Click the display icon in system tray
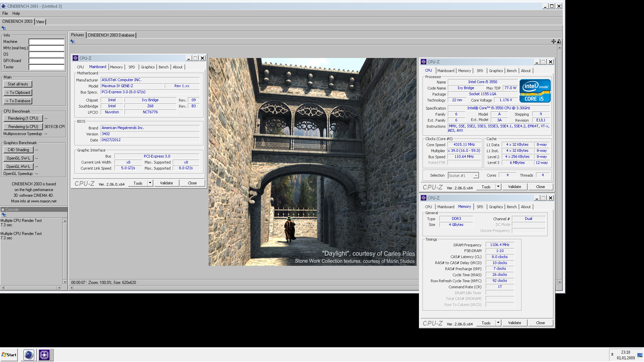 coord(640,355)
